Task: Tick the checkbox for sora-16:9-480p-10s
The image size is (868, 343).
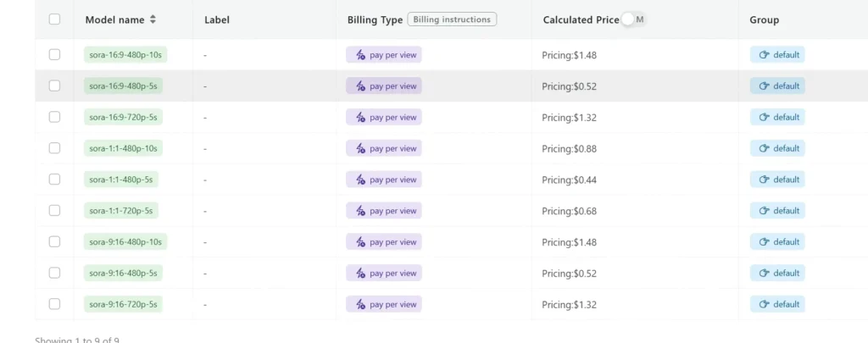Action: point(54,55)
